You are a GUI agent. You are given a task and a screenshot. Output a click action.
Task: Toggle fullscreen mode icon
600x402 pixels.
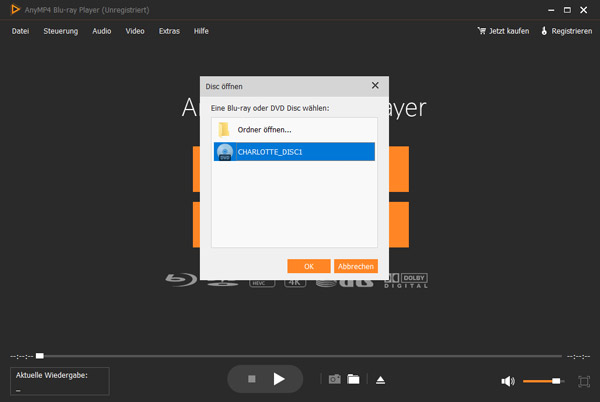[x=584, y=381]
